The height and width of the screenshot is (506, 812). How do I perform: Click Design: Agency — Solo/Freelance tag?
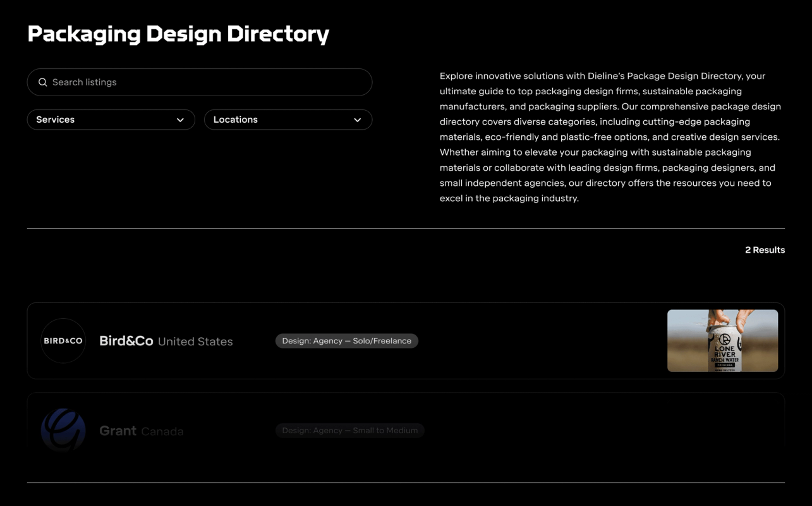(x=347, y=341)
